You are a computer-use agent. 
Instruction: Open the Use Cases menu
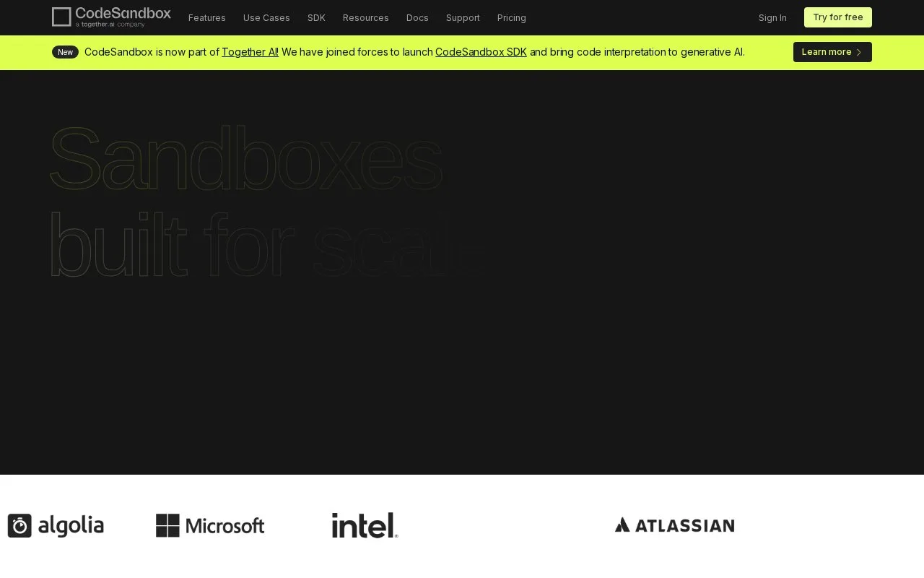pos(266,17)
